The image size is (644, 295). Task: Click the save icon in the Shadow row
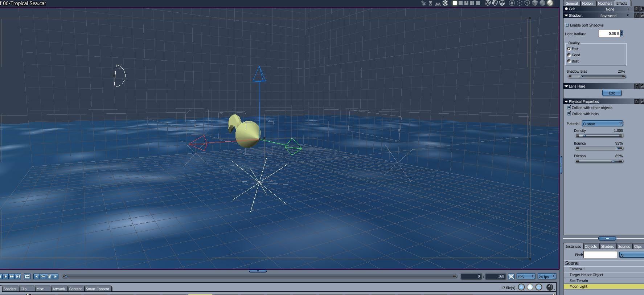coord(637,15)
